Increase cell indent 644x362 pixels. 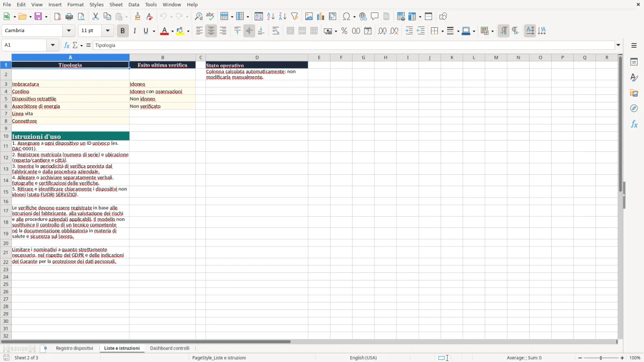click(409, 31)
